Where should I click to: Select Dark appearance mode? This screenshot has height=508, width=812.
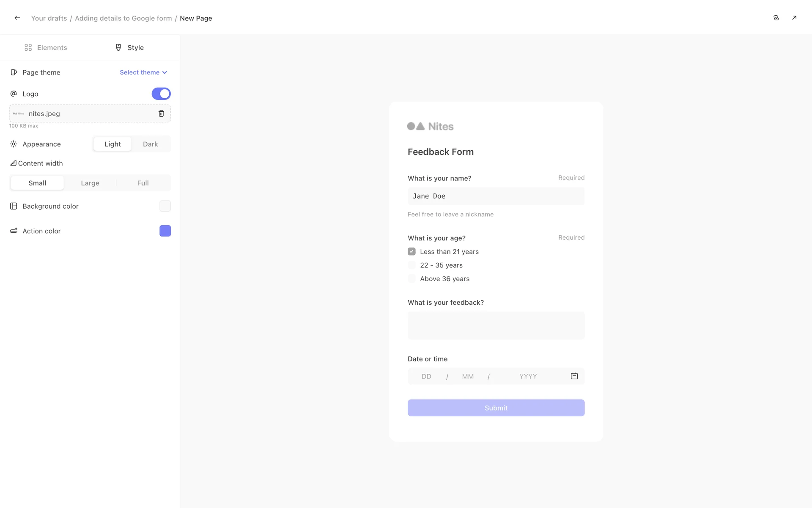tap(150, 144)
